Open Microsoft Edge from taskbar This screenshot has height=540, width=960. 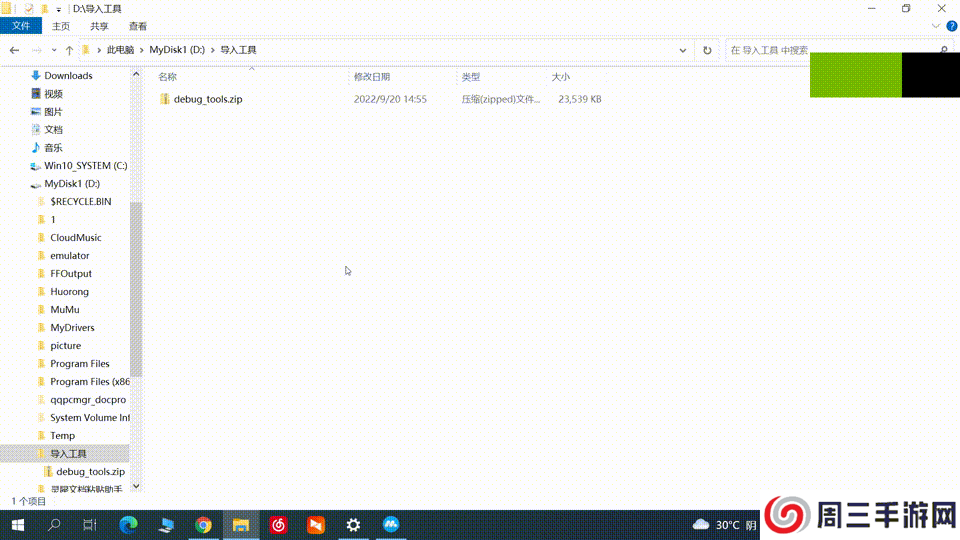tap(128, 525)
